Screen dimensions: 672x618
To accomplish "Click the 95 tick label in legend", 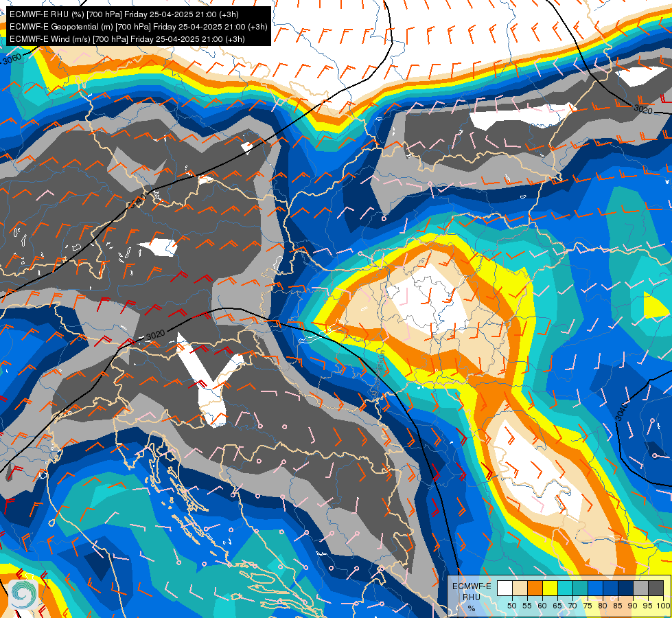I will point(647,606).
